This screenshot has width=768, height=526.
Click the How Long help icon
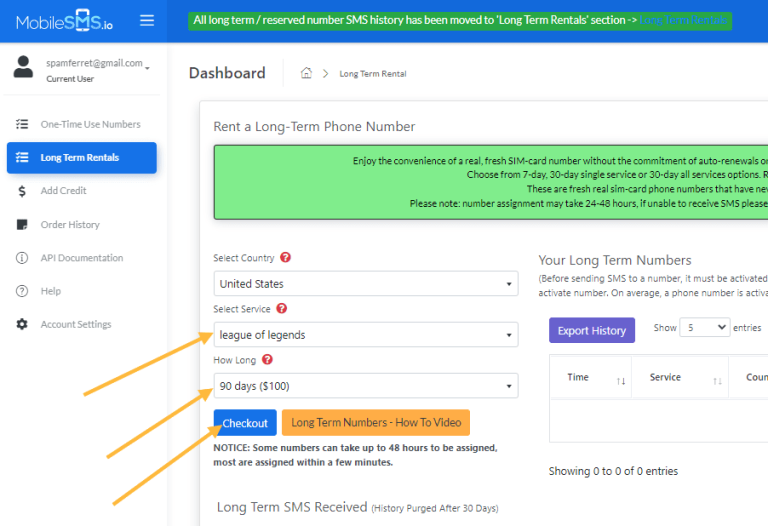pyautogui.click(x=268, y=360)
